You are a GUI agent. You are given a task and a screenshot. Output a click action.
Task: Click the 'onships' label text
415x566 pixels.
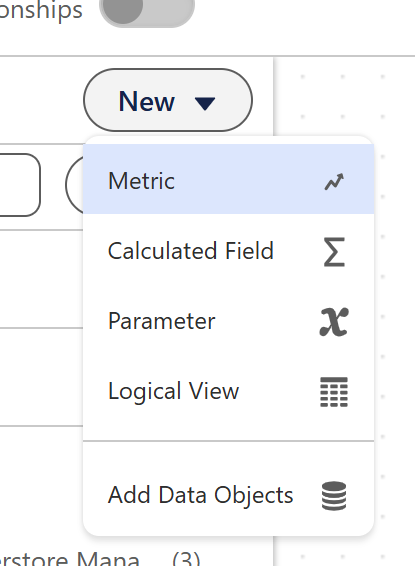41,9
